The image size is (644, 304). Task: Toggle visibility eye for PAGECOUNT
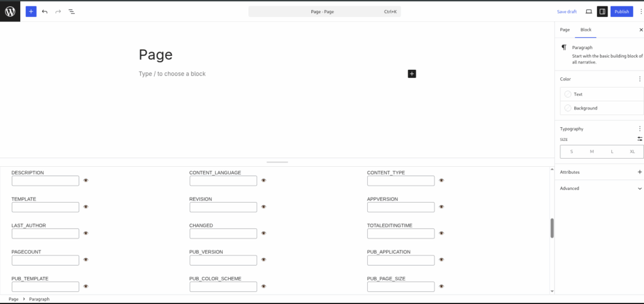coord(86,260)
